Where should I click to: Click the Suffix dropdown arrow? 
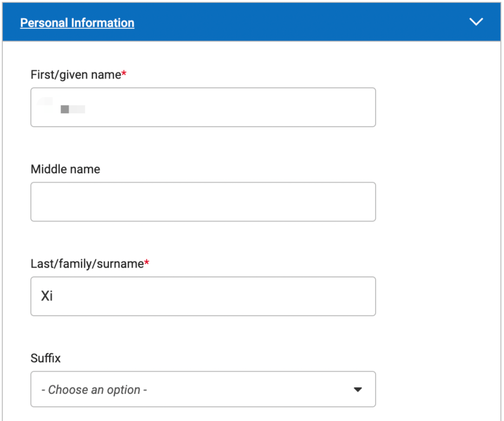coord(357,389)
